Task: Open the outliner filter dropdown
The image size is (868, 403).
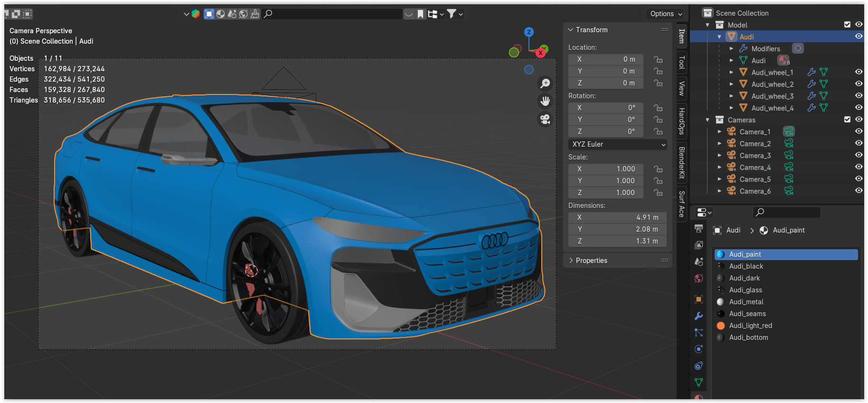Action: point(454,14)
